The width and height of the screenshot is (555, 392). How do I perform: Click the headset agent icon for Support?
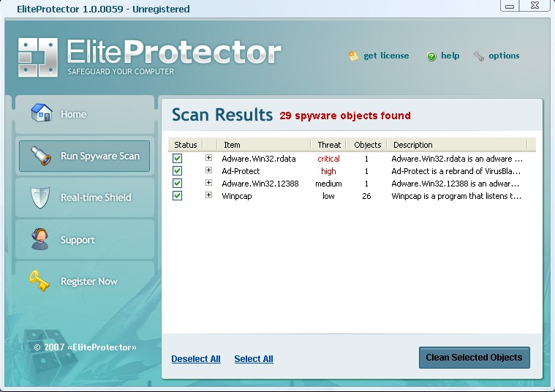40,240
